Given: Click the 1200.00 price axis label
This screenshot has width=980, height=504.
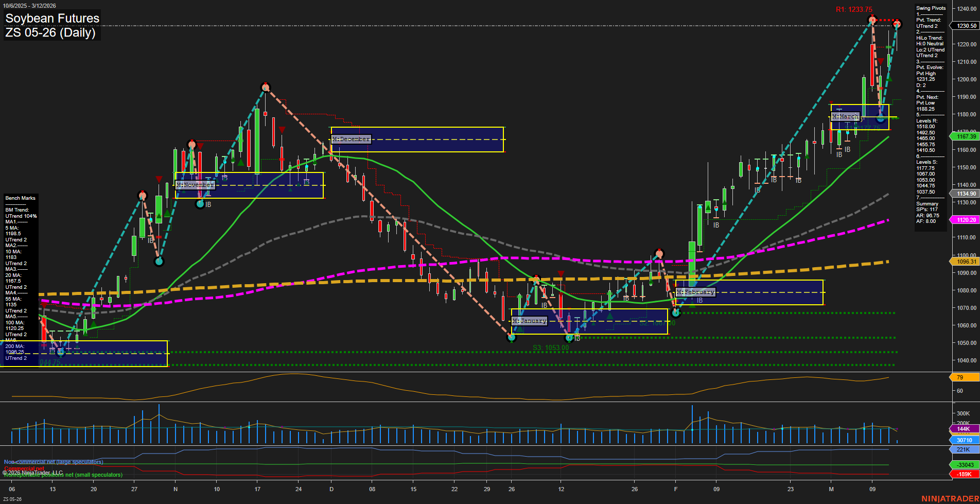Looking at the screenshot, I should tap(966, 79).
